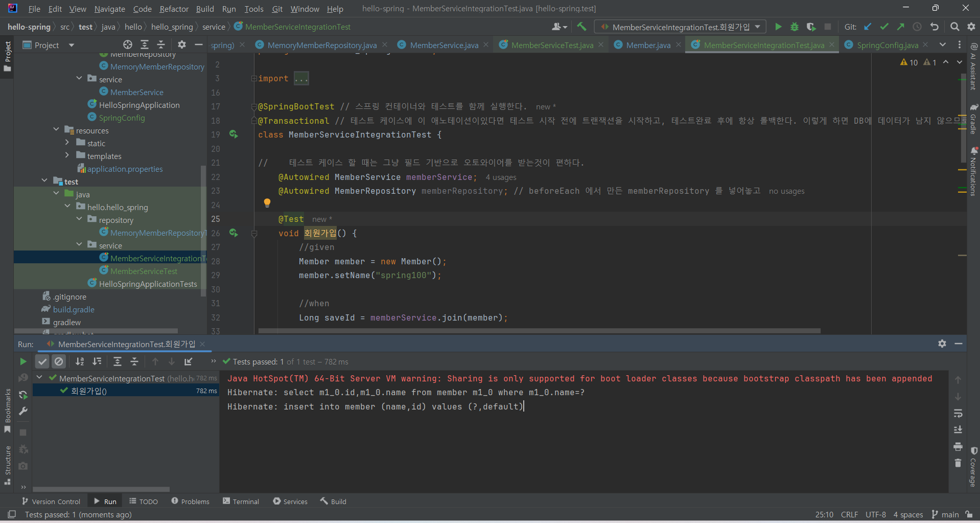This screenshot has width=980, height=523.
Task: Open Run panel settings gear
Action: tap(942, 344)
